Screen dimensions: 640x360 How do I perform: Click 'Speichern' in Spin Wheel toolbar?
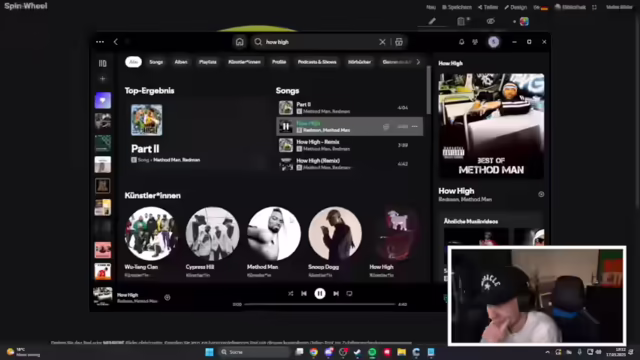point(457,7)
